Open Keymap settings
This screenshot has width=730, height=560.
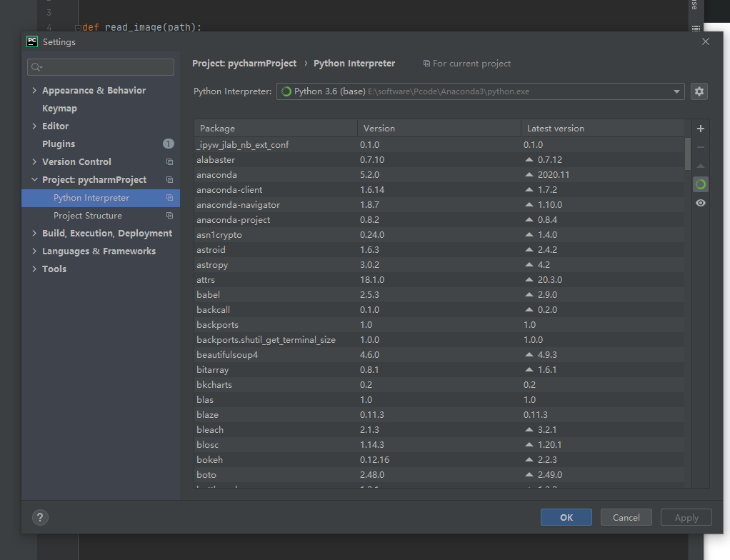[59, 109]
